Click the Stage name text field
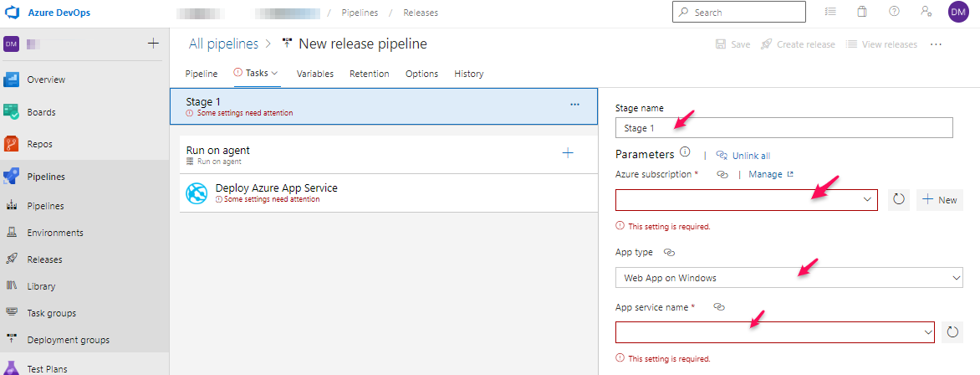This screenshot has width=980, height=375. tap(783, 128)
